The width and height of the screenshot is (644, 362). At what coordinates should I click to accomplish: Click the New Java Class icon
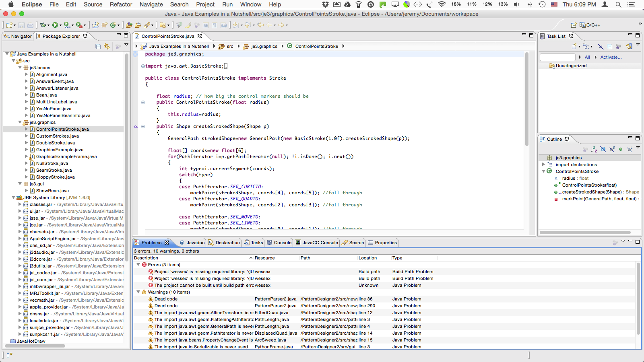114,25
